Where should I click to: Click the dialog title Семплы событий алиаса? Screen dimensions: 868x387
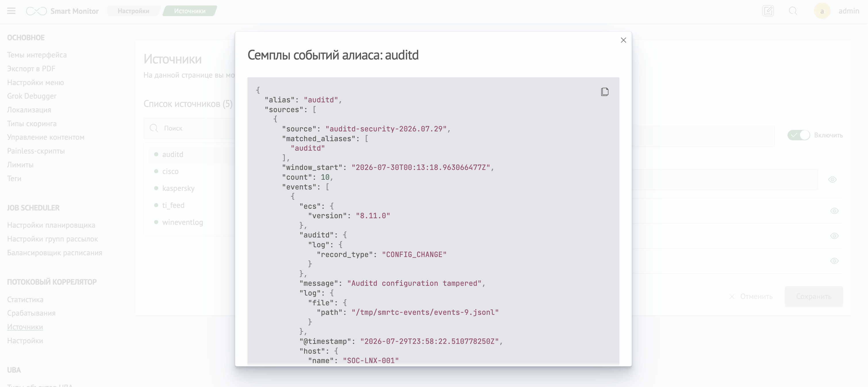333,55
